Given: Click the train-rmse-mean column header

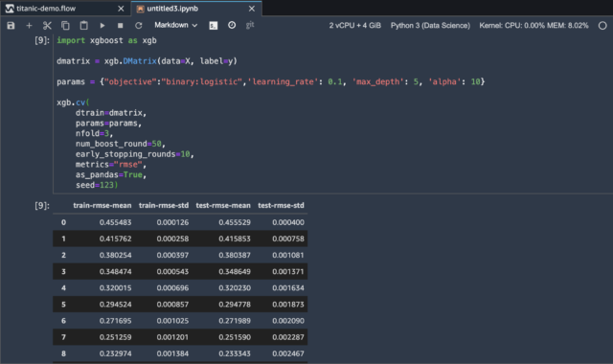Looking at the screenshot, I should point(102,205).
